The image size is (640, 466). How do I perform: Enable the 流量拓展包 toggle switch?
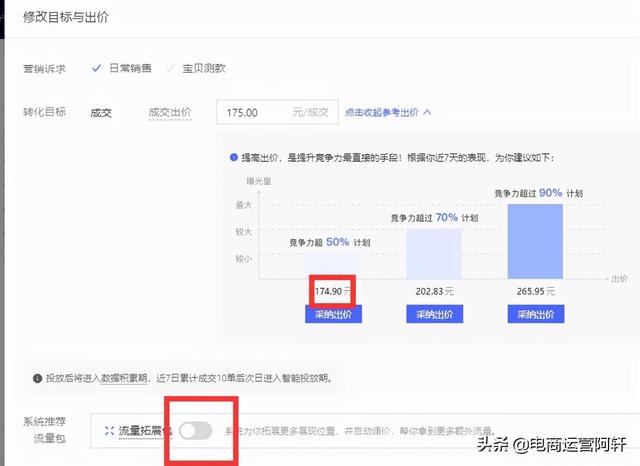pos(196,430)
